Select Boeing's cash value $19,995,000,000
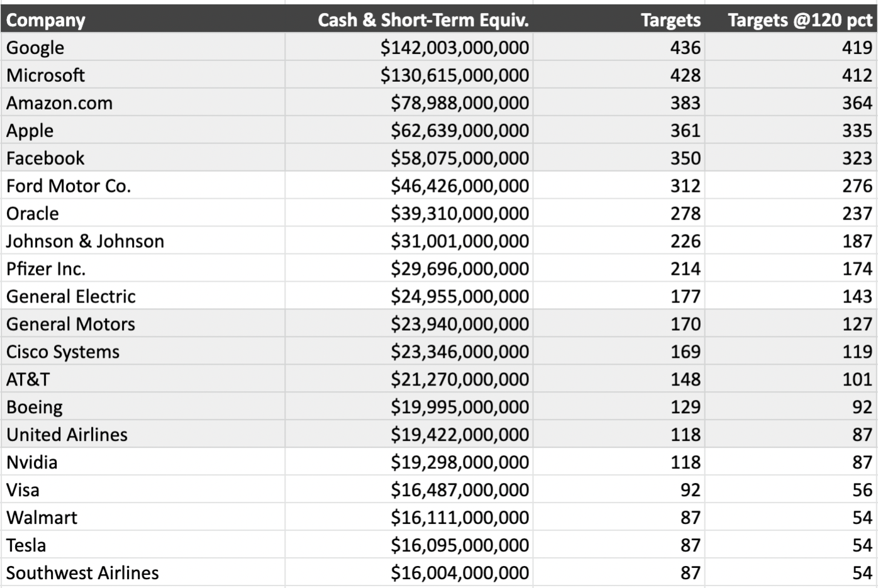The image size is (878, 588). click(x=459, y=408)
